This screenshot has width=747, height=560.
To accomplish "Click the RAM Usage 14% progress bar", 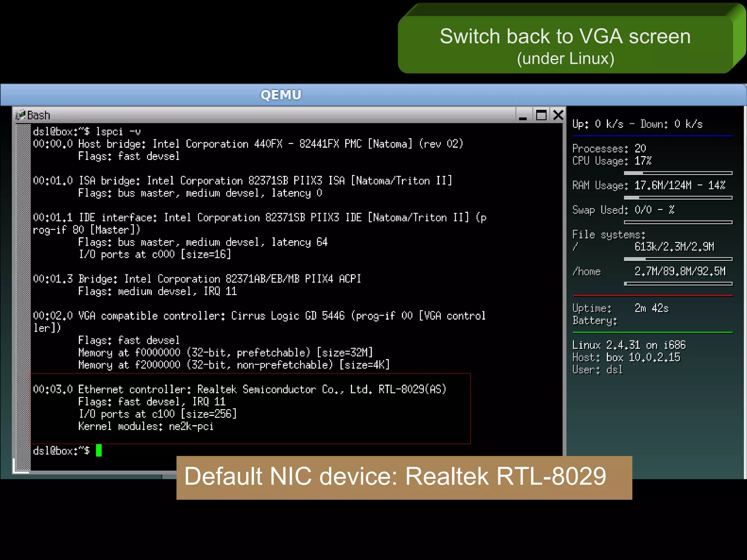I will 678,198.
